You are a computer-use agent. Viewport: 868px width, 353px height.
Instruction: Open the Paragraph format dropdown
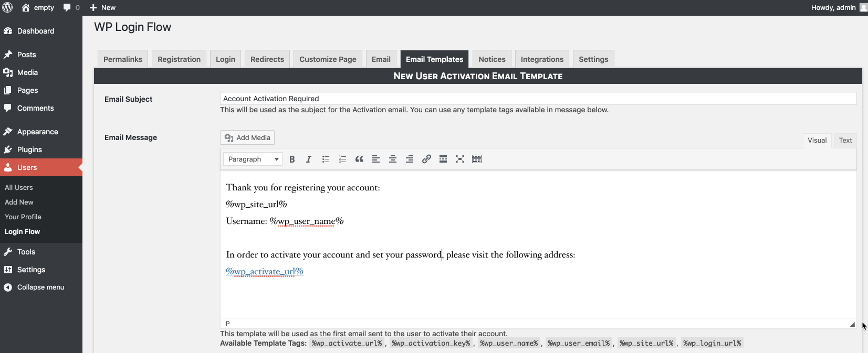[253, 159]
